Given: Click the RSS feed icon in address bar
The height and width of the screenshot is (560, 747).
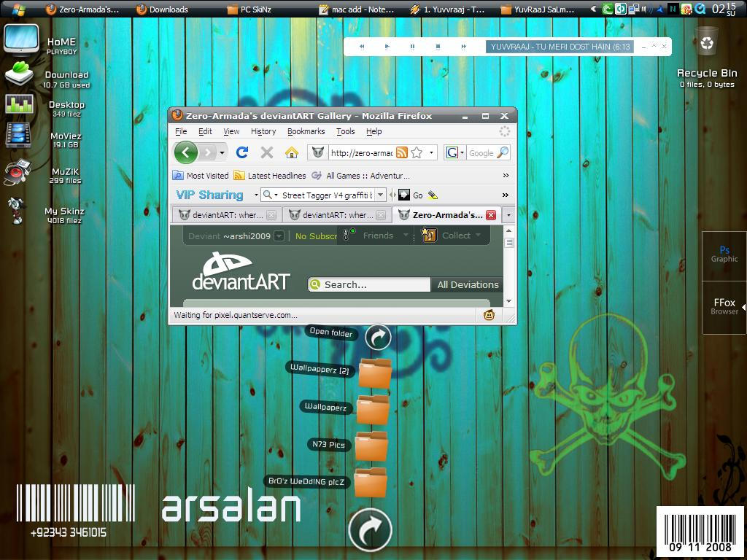Looking at the screenshot, I should 402,153.
